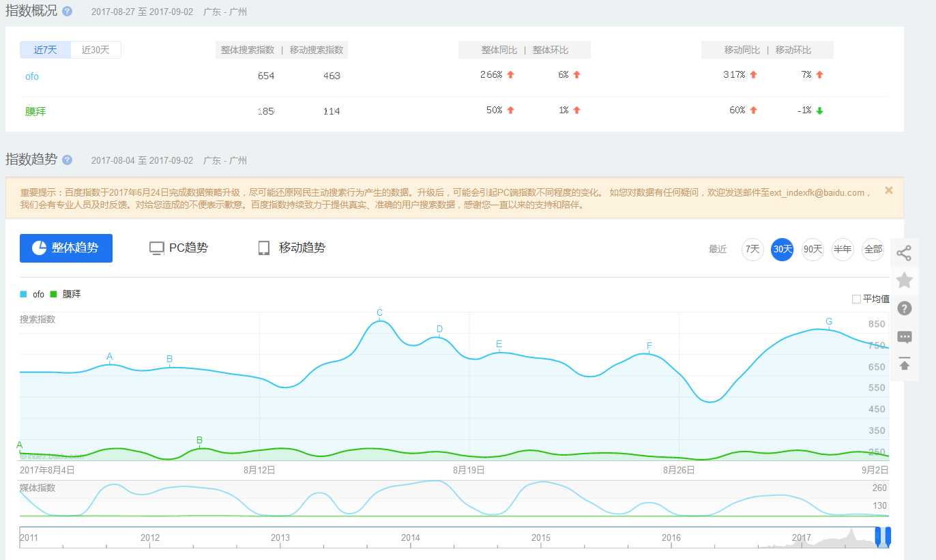
Task: Enable the 平均值 checkbox
Action: (x=856, y=299)
